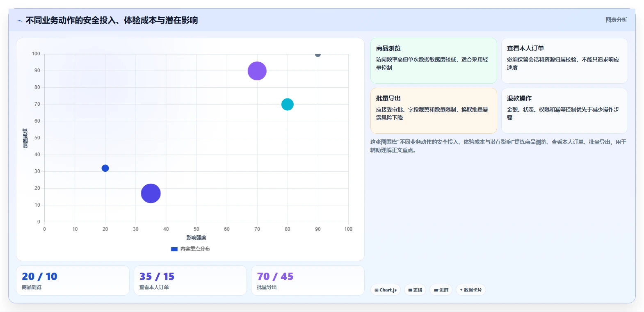Viewport: 644px width, 312px height.
Task: Click the 图表分析 label in header
Action: pyautogui.click(x=616, y=20)
